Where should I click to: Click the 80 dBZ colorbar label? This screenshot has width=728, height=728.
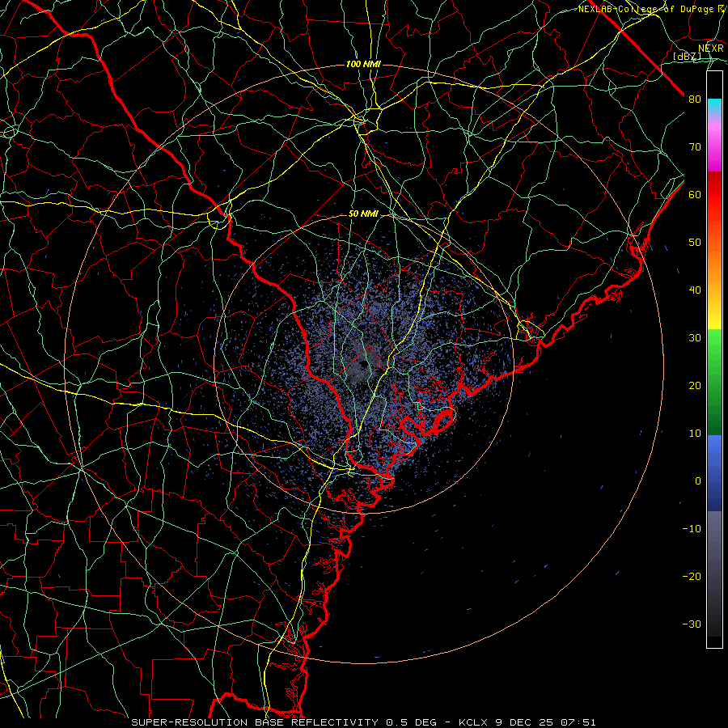[x=695, y=99]
